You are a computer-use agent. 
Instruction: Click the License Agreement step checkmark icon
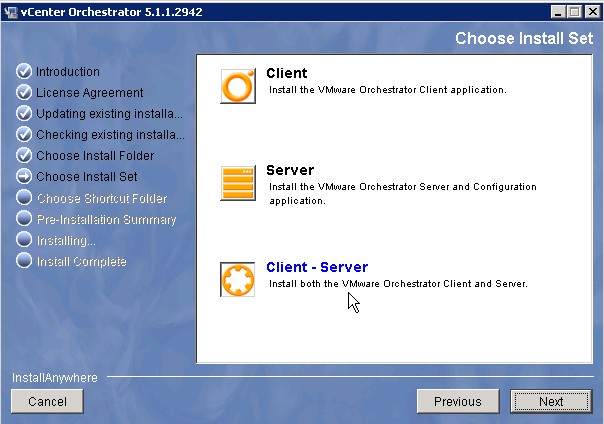(24, 93)
